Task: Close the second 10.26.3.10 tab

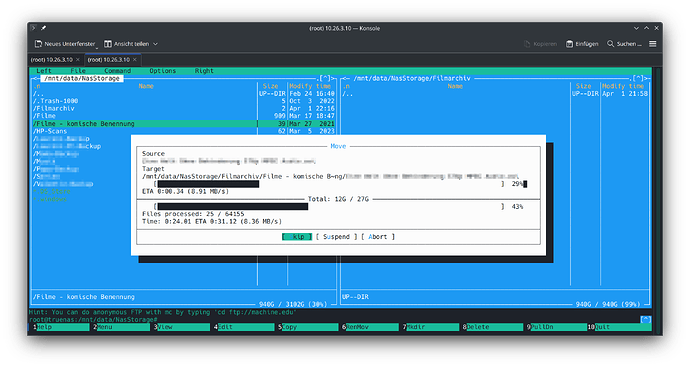Action: point(135,59)
